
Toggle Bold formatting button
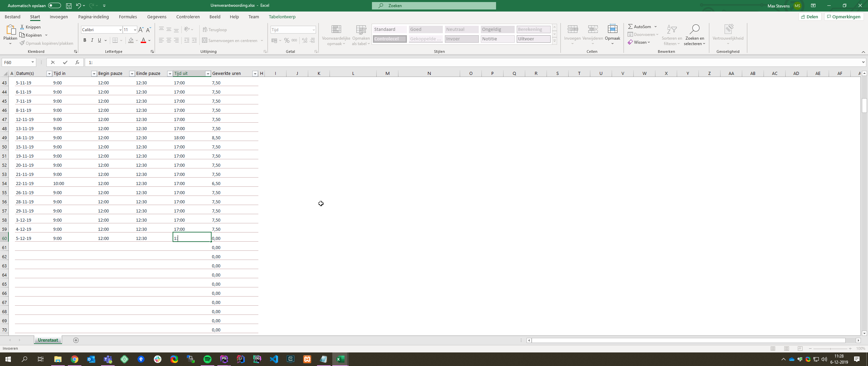point(85,40)
